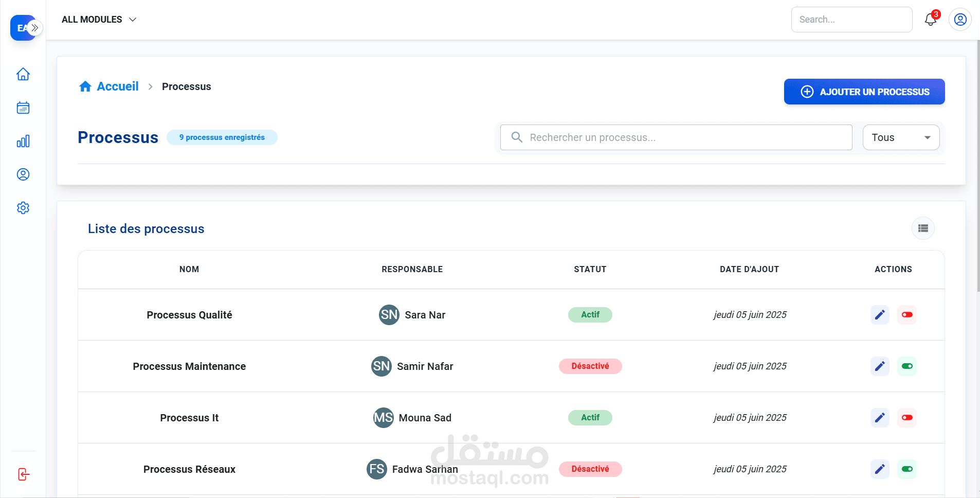Click the page's vertical scrollbar
980x498 pixels.
tap(978, 166)
